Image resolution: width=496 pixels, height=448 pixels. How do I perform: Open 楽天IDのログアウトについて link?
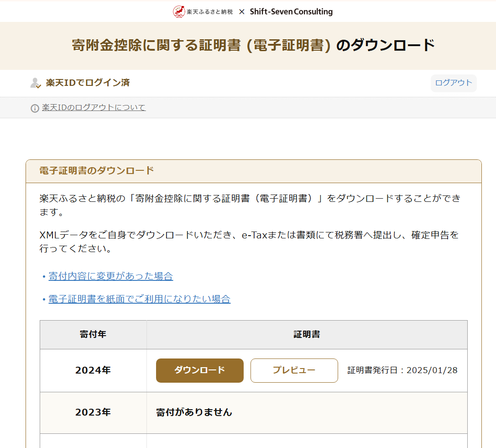(94, 108)
